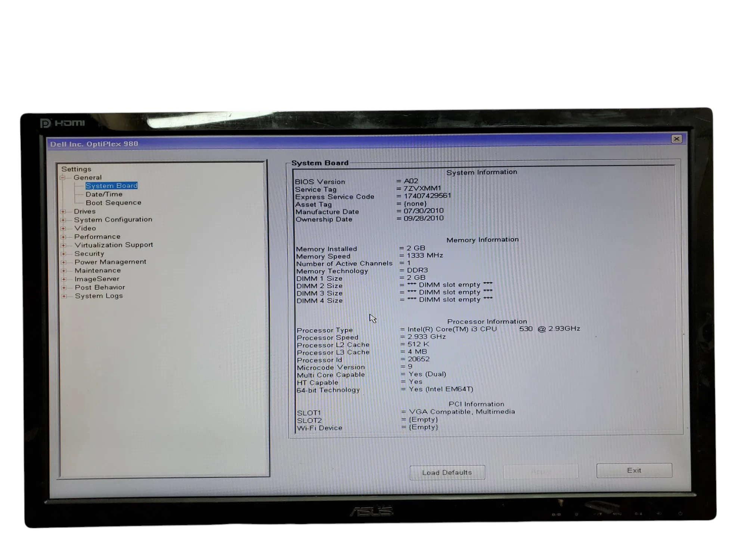
Task: Click the Settings root label
Action: [x=76, y=169]
